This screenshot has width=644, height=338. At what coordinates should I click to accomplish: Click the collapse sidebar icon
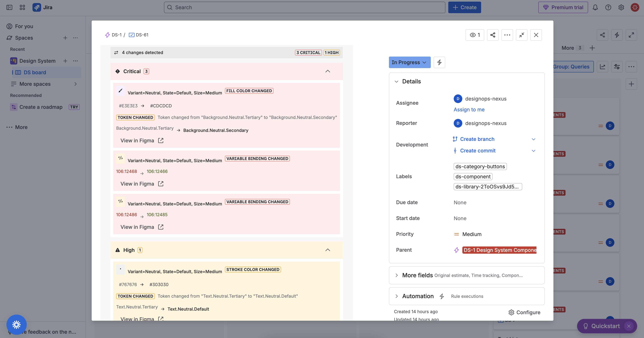(x=9, y=8)
